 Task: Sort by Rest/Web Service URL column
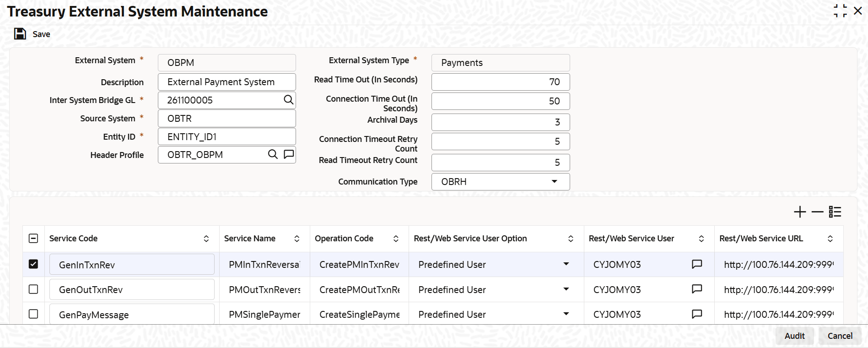click(x=830, y=239)
